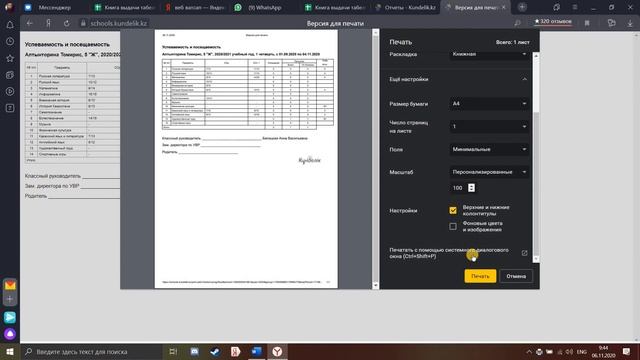Image resolution: width=640 pixels, height=360 pixels.
Task: Open Word from taskbar
Action: coord(256,351)
